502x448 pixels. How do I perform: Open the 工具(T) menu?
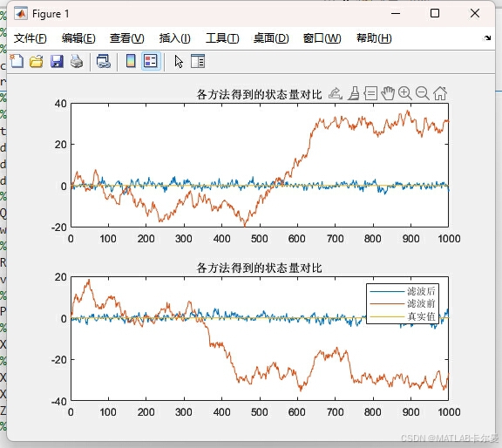click(x=222, y=38)
